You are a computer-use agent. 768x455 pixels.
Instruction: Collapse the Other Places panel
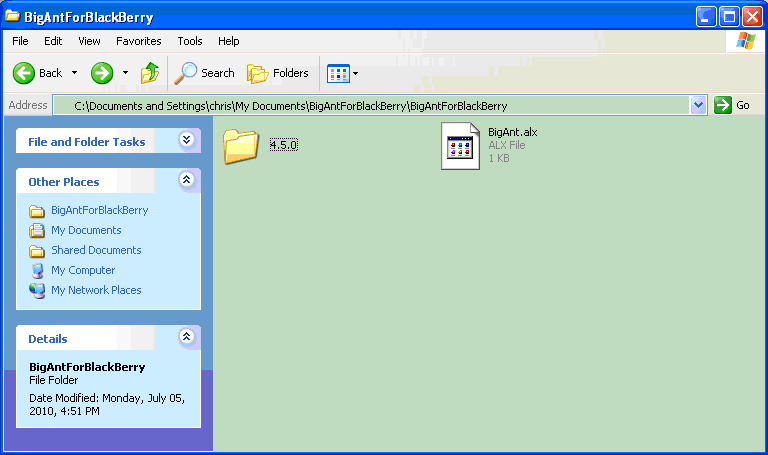pos(187,180)
